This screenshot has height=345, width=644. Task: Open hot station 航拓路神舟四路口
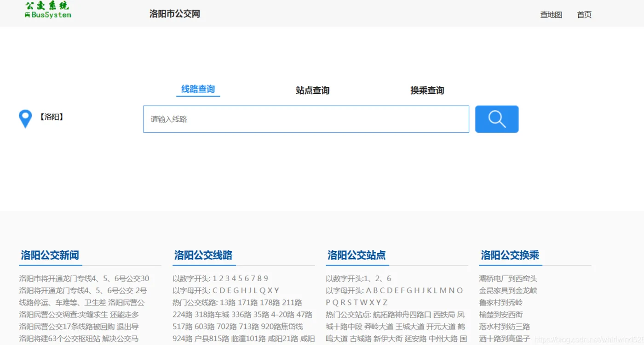tap(402, 315)
